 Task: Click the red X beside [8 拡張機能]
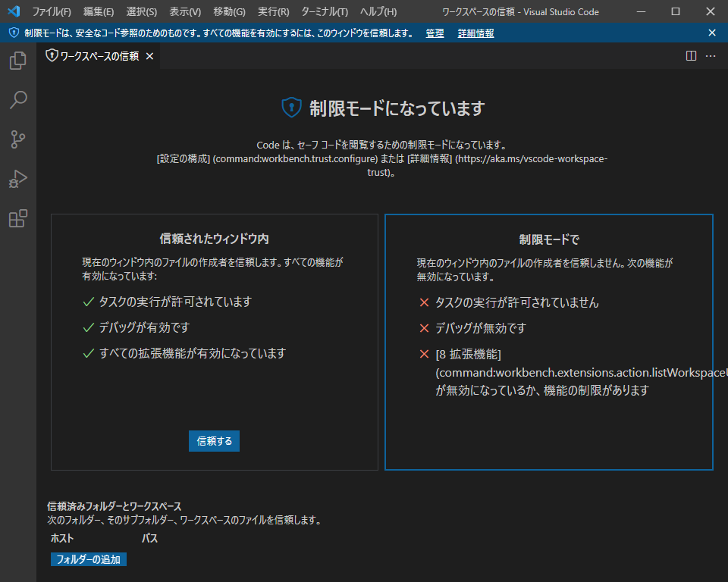424,354
